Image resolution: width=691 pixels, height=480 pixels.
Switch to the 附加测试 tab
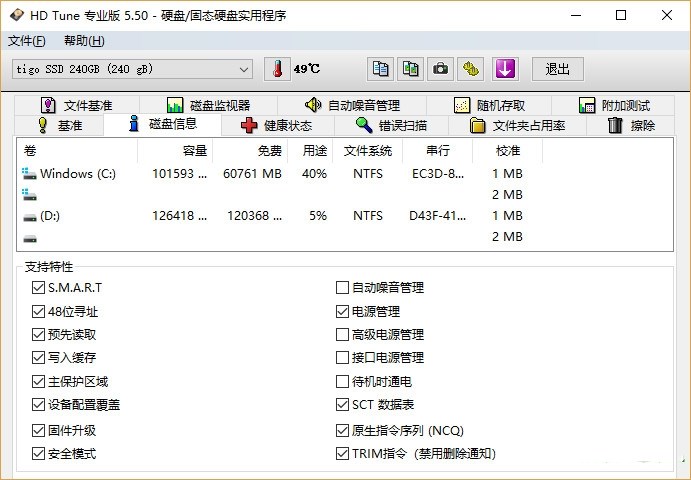pos(613,105)
